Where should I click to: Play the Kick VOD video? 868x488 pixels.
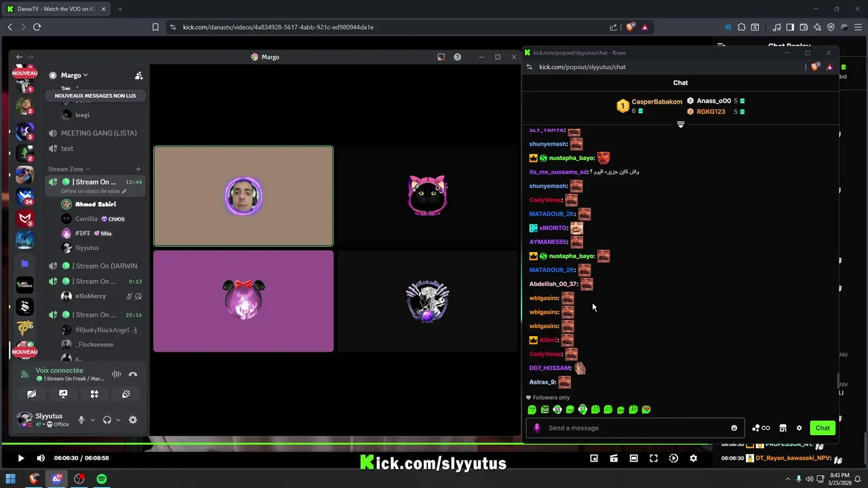tap(20, 458)
